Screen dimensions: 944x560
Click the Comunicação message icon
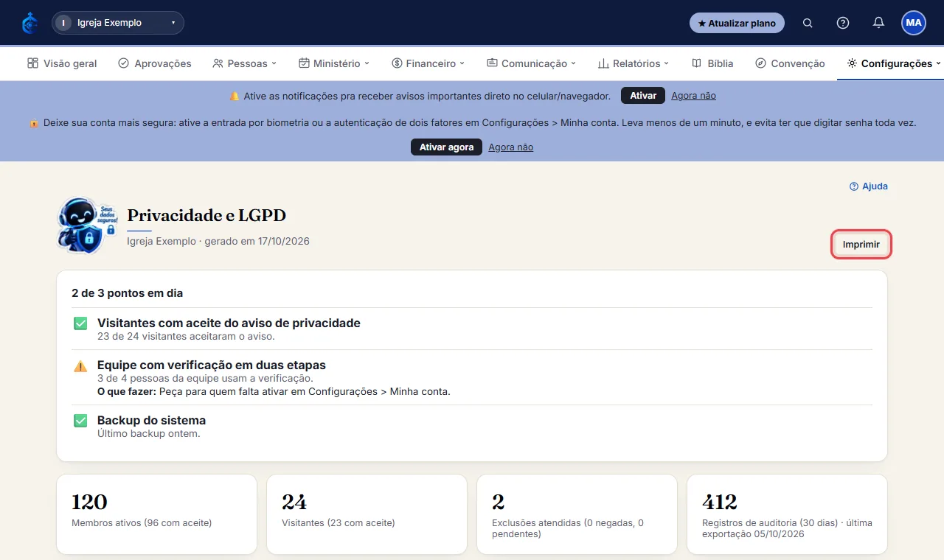pos(492,63)
